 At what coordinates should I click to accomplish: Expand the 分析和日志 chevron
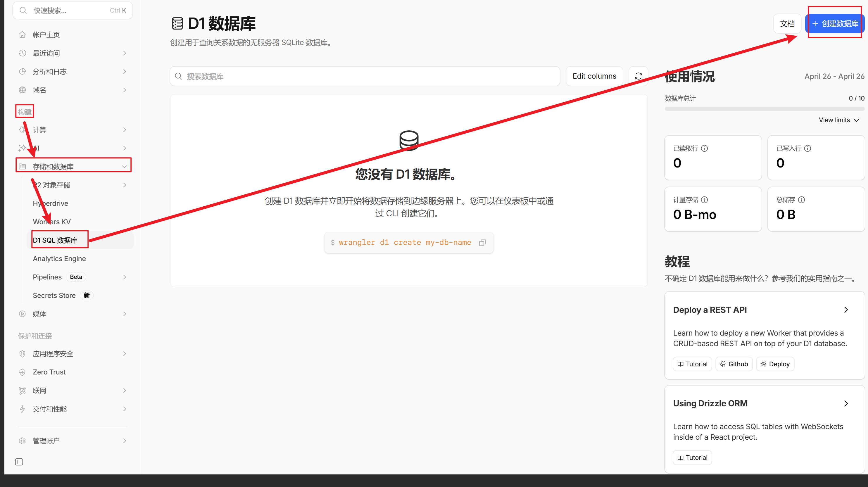[125, 71]
